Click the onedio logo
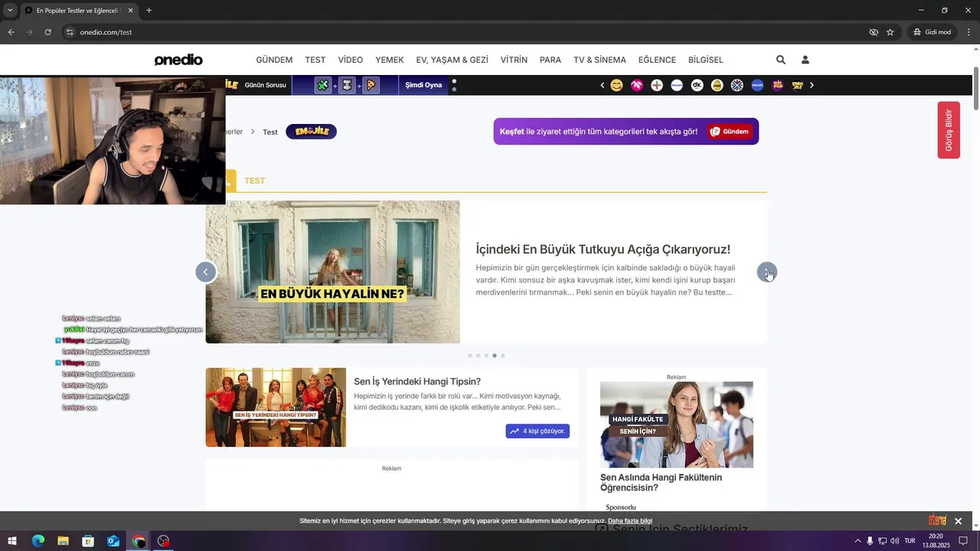 (178, 60)
